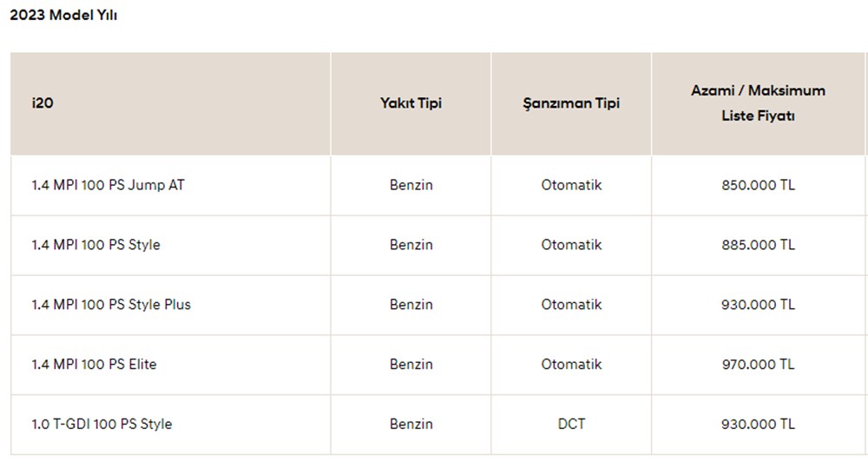Click Azami / Maksimum Liste Fiyatı header

(x=758, y=103)
